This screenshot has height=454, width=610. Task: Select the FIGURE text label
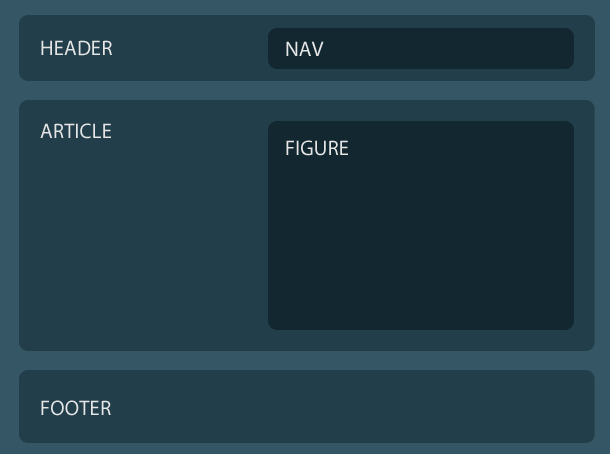click(x=317, y=148)
